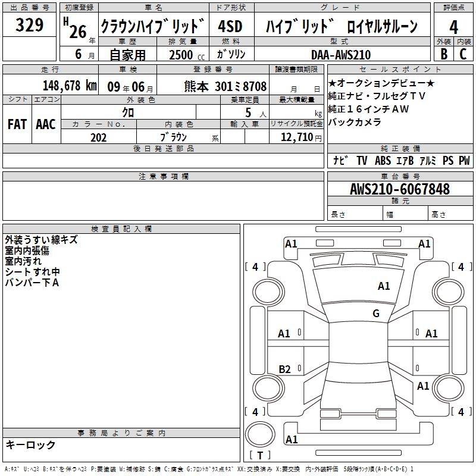The height and width of the screenshot is (476, 476).
Task: Click バックカメラ sales point
Action: [x=355, y=122]
